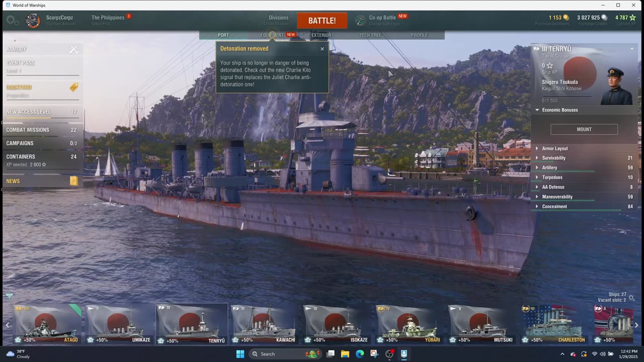Open Microsoft Edge from taskbar
Viewport: 644px width, 362px height.
tap(360, 354)
